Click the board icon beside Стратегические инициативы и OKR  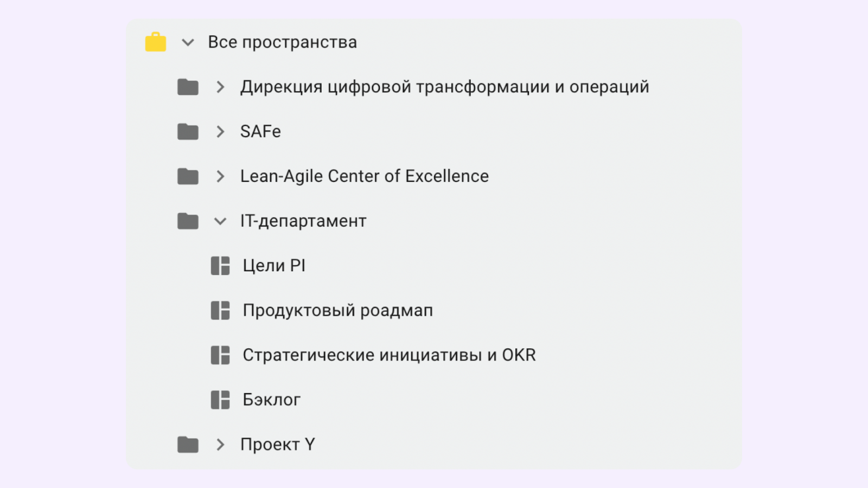coord(220,355)
